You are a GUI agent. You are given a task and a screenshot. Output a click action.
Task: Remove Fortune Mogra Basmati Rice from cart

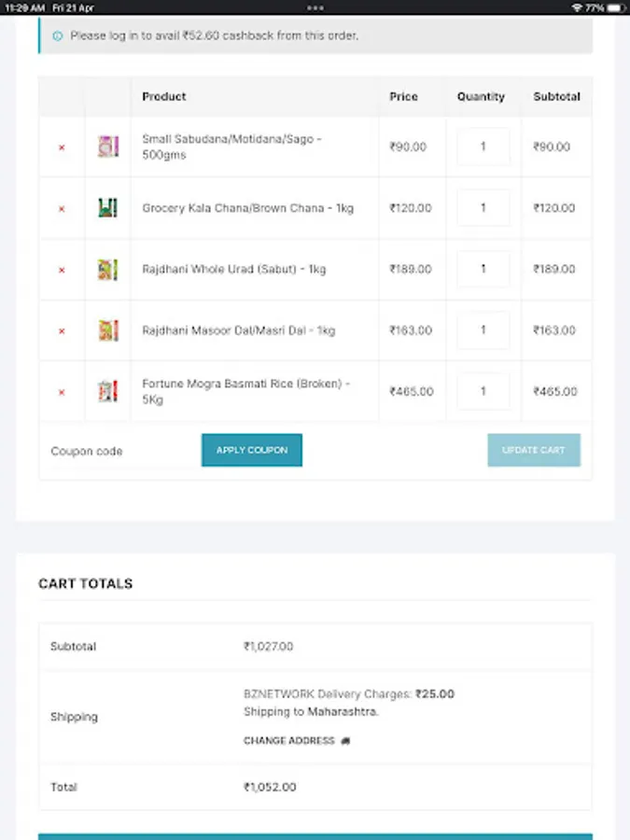[x=62, y=392]
